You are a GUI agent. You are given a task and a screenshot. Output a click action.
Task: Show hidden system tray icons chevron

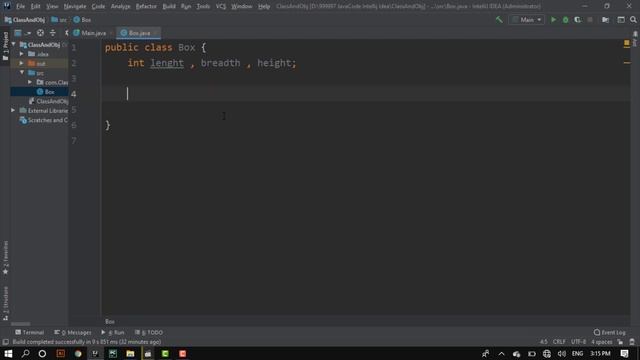pyautogui.click(x=501, y=353)
